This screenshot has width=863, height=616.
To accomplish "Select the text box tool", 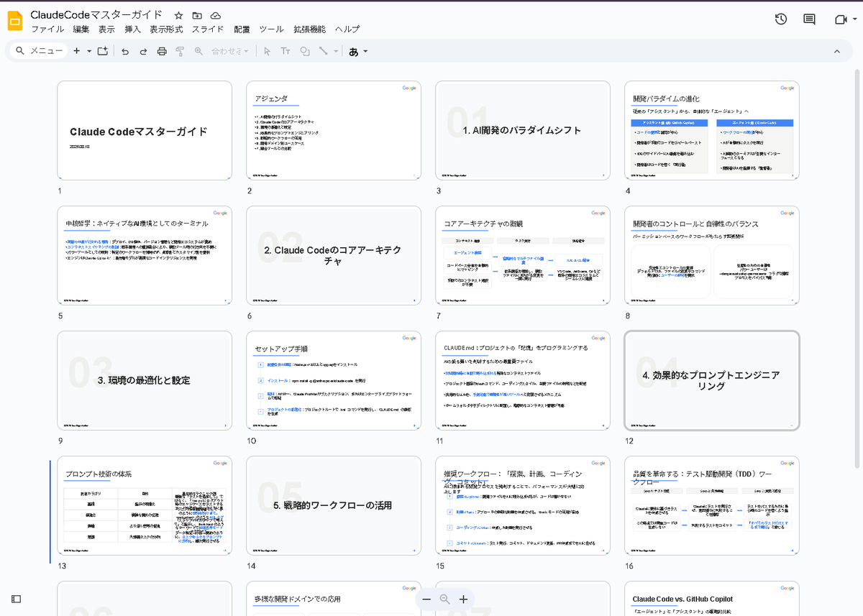I will 286,51.
